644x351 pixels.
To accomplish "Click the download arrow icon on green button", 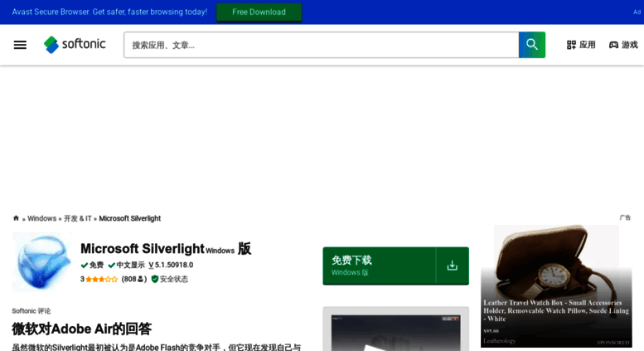I will (453, 266).
